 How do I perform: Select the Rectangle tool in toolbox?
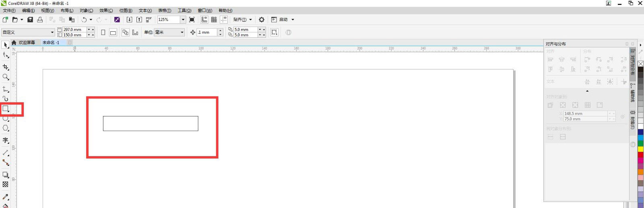point(6,109)
